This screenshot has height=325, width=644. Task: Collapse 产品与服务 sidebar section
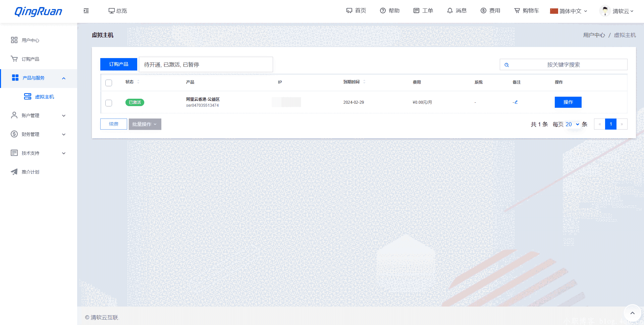(39, 78)
